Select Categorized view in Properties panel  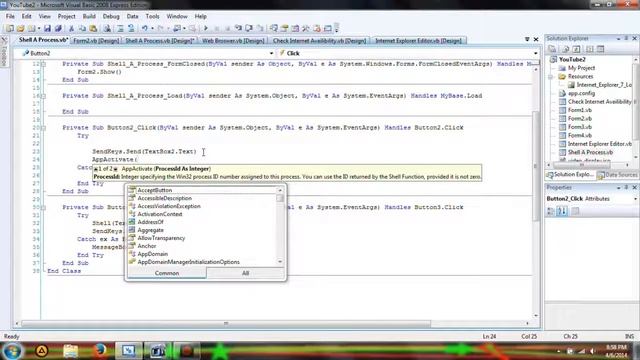point(551,211)
